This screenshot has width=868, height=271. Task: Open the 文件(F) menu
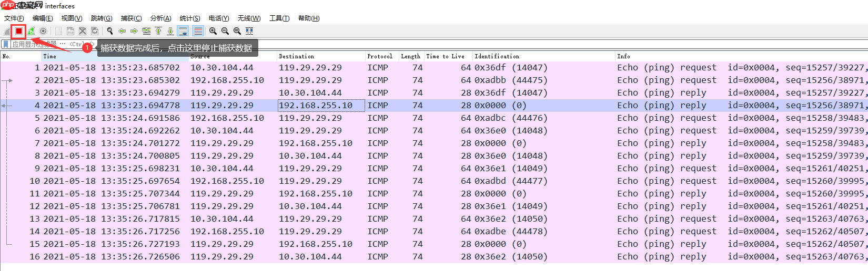click(14, 18)
